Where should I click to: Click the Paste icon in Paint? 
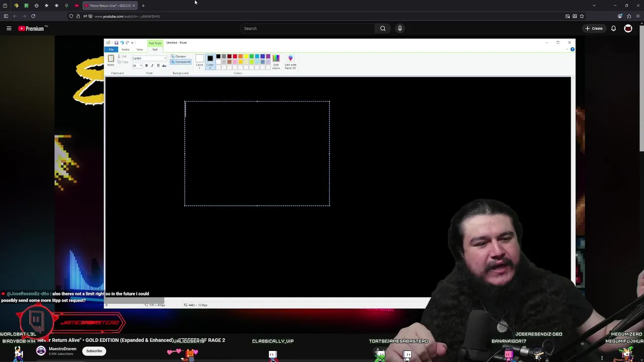point(111,59)
